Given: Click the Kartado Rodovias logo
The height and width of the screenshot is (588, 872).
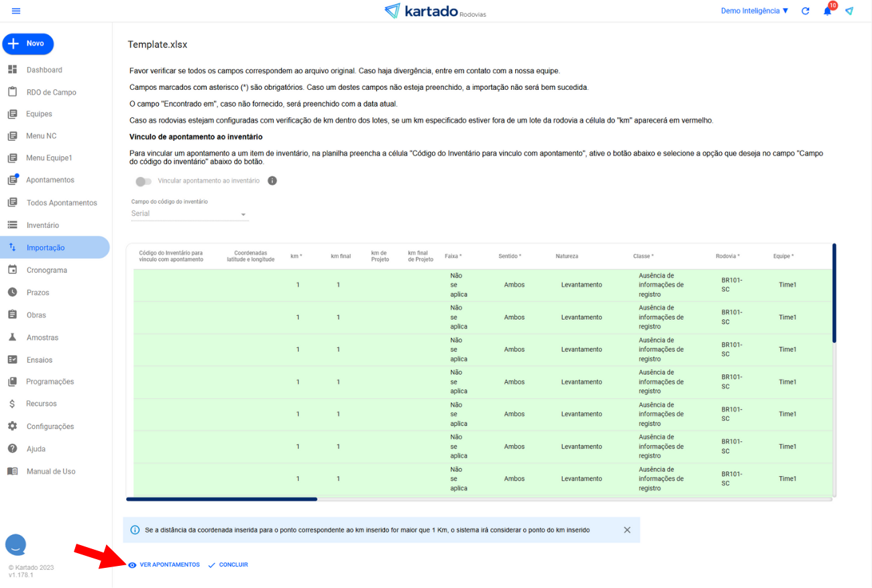Looking at the screenshot, I should tap(435, 11).
